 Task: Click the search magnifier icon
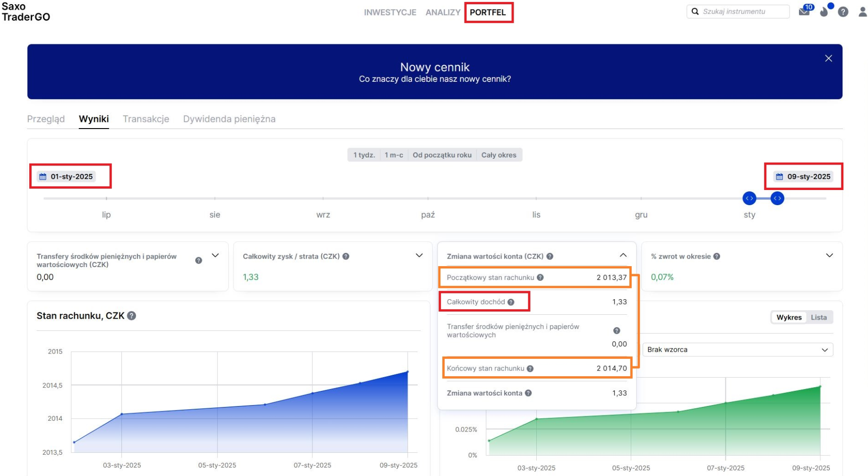(x=695, y=11)
